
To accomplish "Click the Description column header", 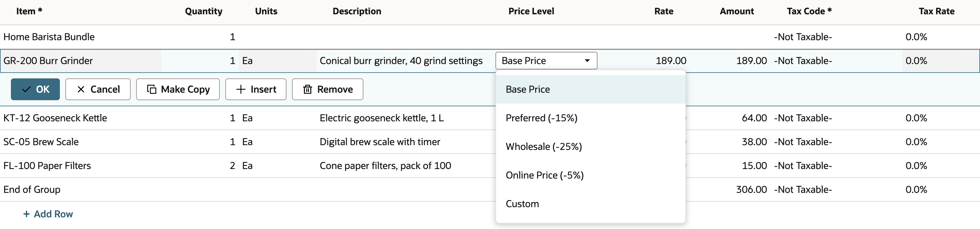I will (x=357, y=11).
